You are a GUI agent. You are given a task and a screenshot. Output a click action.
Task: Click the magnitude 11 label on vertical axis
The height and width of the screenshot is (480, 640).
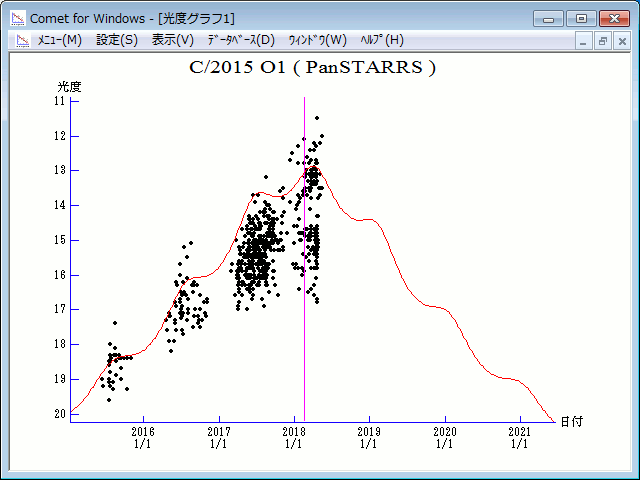59,101
